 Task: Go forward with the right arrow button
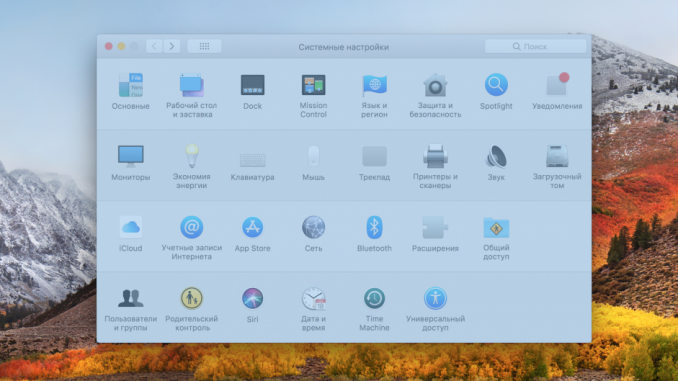[x=172, y=46]
